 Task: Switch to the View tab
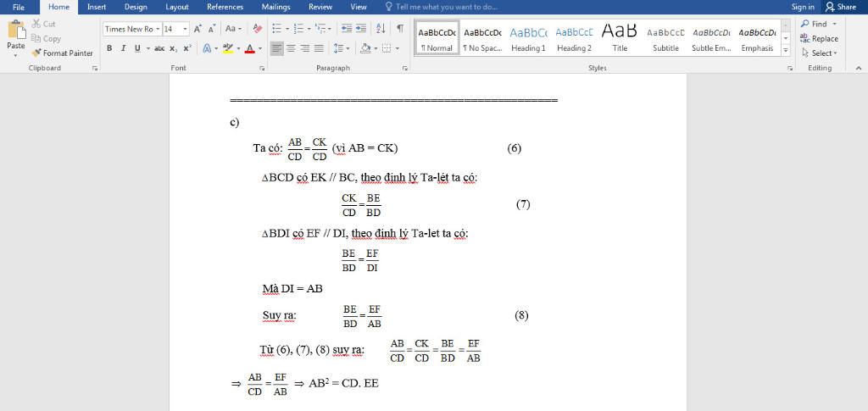click(x=359, y=7)
